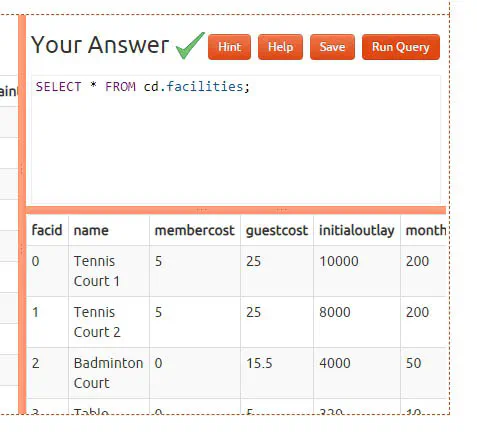
Task: Click the 10000 initialoutlay value
Action: pyautogui.click(x=339, y=261)
